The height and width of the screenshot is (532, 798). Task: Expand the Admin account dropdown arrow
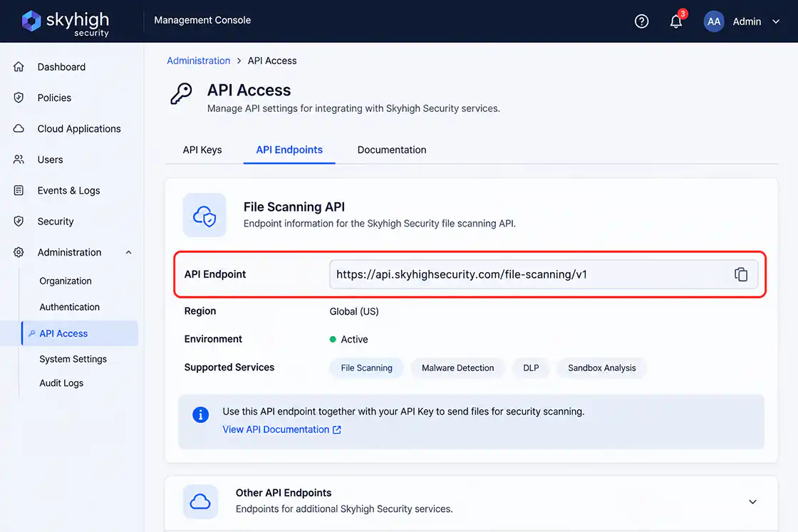pos(776,22)
